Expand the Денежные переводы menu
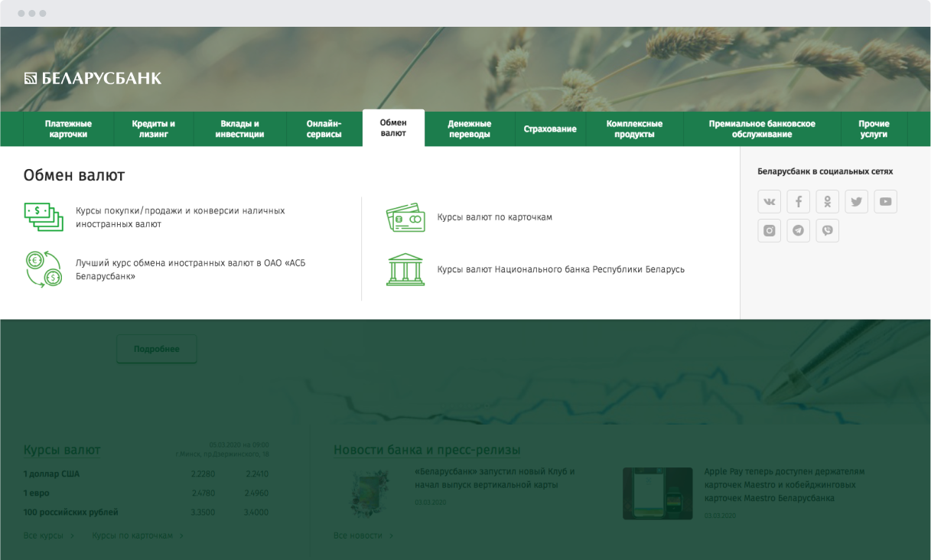This screenshot has height=560, width=931. coord(469,129)
